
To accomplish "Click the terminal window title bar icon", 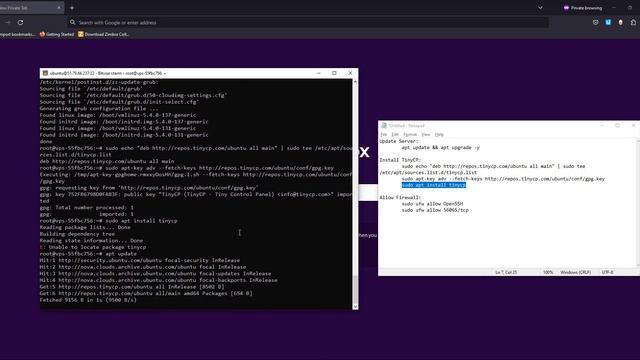I will [x=45, y=73].
